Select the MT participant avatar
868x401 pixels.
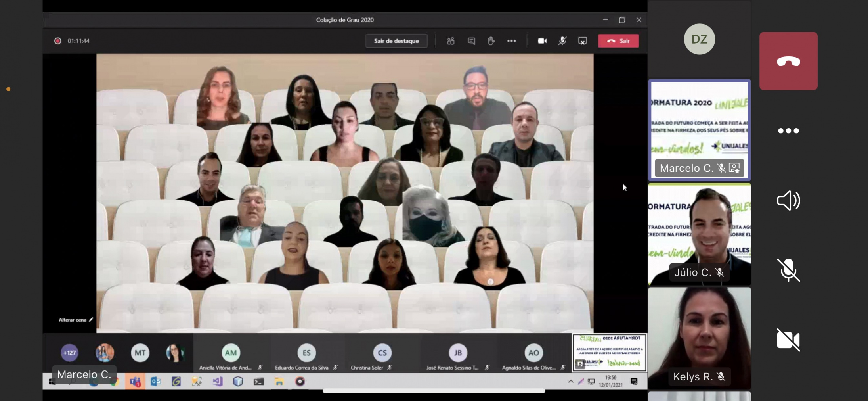pyautogui.click(x=140, y=353)
